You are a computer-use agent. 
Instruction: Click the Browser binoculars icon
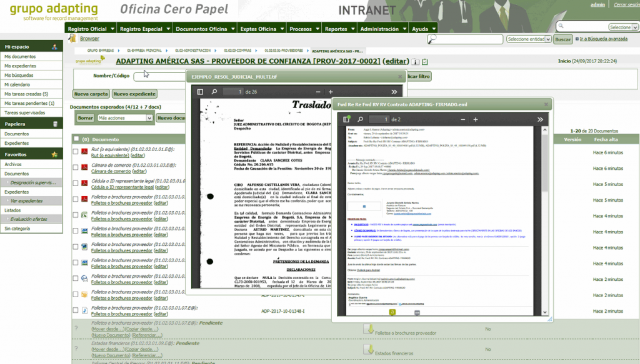[72, 38]
